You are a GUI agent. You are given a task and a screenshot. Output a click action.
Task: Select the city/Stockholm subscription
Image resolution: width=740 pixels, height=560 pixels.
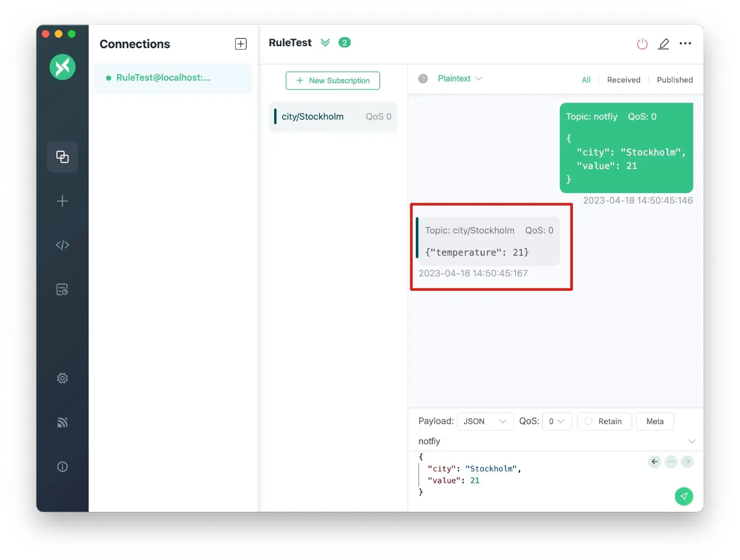[x=332, y=117]
